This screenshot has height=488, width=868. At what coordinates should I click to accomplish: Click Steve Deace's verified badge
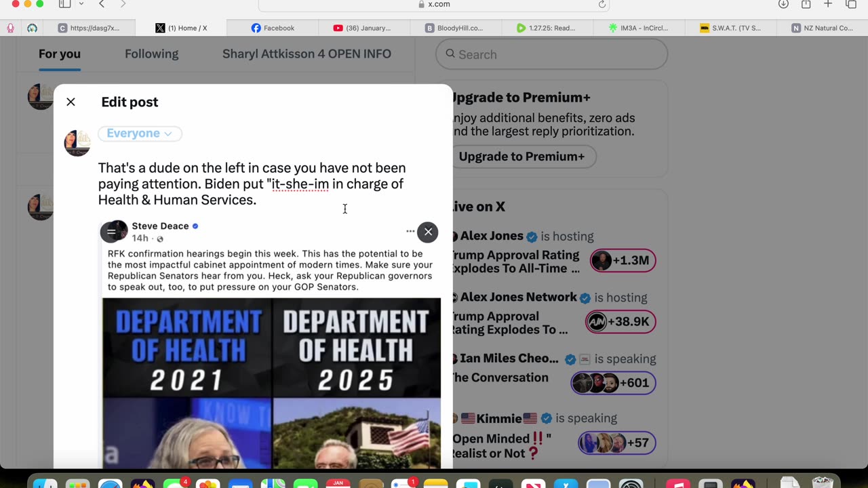tap(195, 226)
